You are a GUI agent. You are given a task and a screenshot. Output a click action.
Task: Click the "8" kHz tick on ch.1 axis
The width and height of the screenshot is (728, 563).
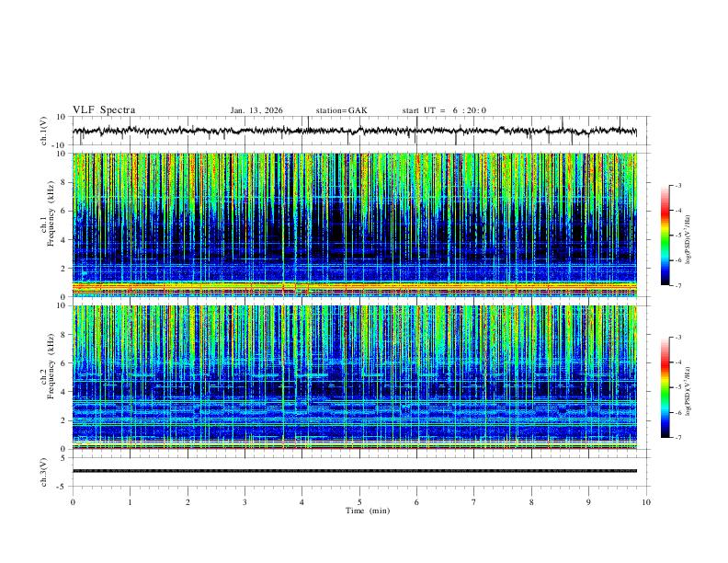(63, 182)
